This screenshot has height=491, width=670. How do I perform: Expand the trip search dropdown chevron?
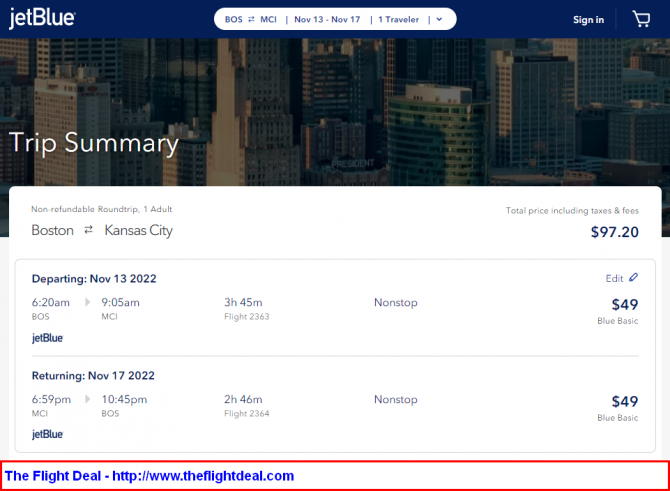point(439,19)
